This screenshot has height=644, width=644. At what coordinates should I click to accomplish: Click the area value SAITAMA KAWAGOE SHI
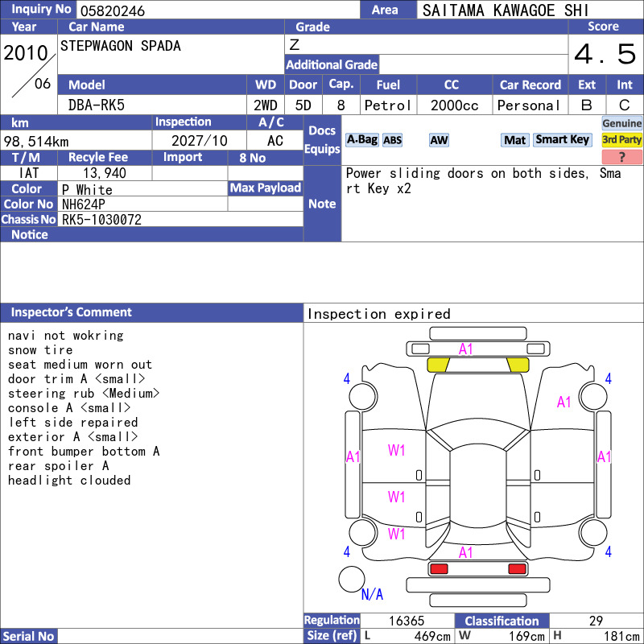click(506, 10)
